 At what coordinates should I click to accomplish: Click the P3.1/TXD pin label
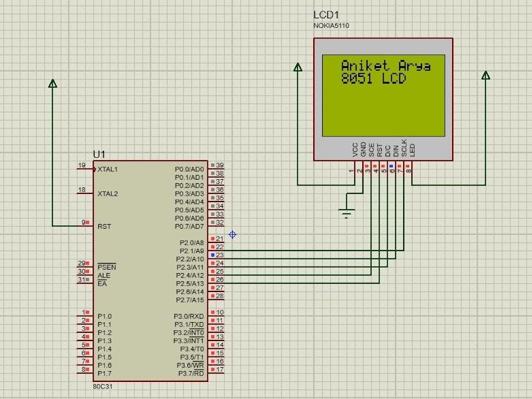pyautogui.click(x=189, y=325)
